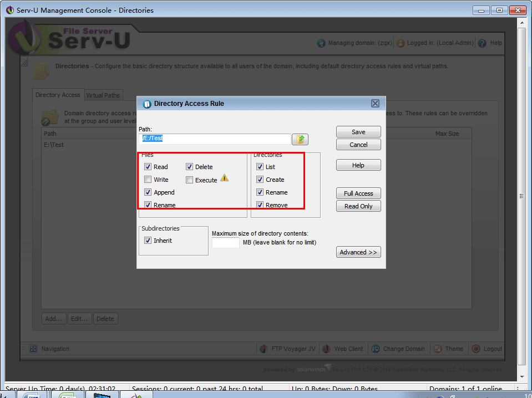Switch to the Directory Access tab

click(58, 95)
